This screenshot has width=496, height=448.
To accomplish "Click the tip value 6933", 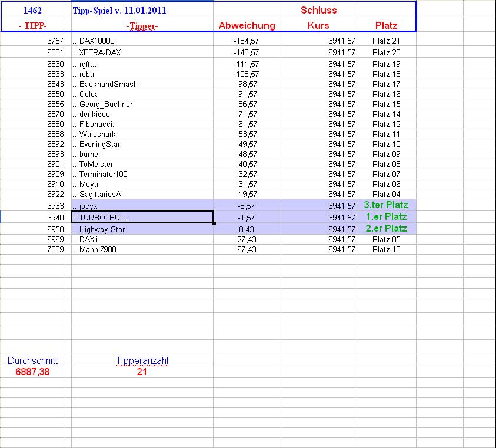I will [x=55, y=206].
